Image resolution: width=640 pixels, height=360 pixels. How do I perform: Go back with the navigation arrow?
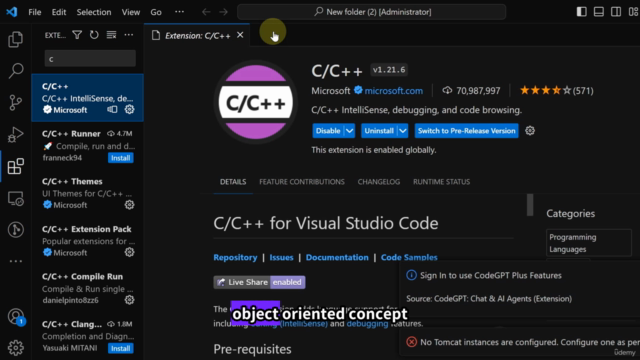tap(206, 12)
